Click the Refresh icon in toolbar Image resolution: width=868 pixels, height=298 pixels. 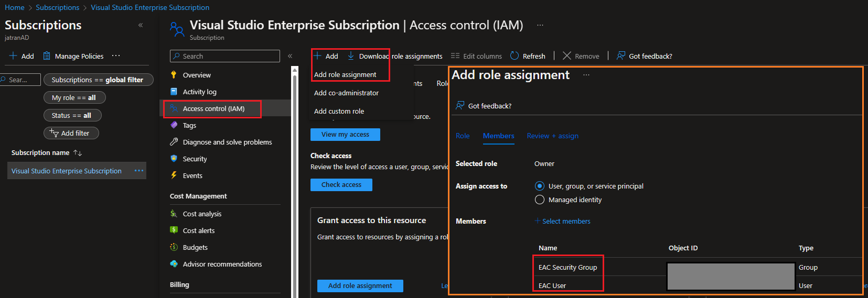(x=515, y=56)
